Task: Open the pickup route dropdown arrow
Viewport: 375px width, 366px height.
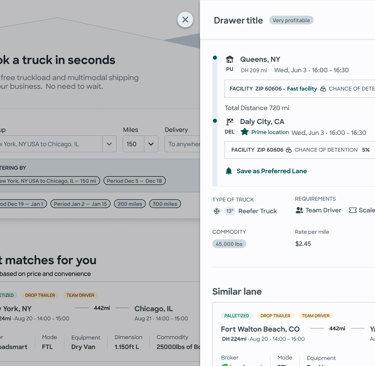Action: click(x=109, y=144)
